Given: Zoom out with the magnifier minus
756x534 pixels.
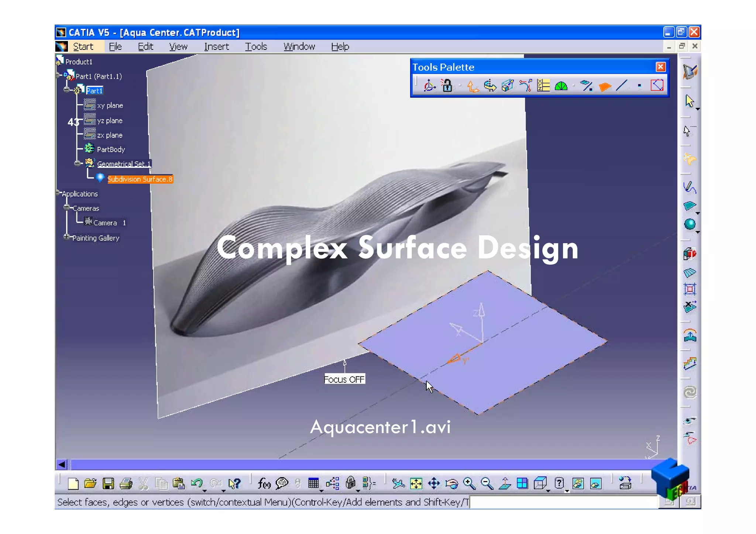Looking at the screenshot, I should 487,483.
